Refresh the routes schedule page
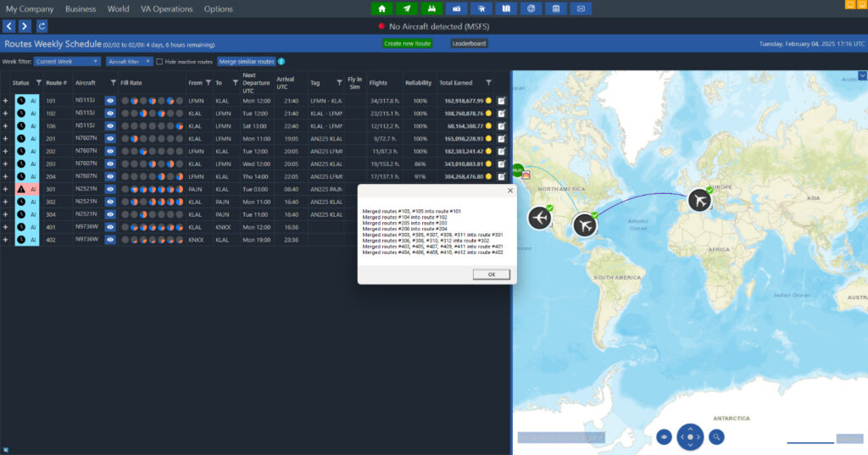Screen dimensions: 868x455 coord(42,26)
